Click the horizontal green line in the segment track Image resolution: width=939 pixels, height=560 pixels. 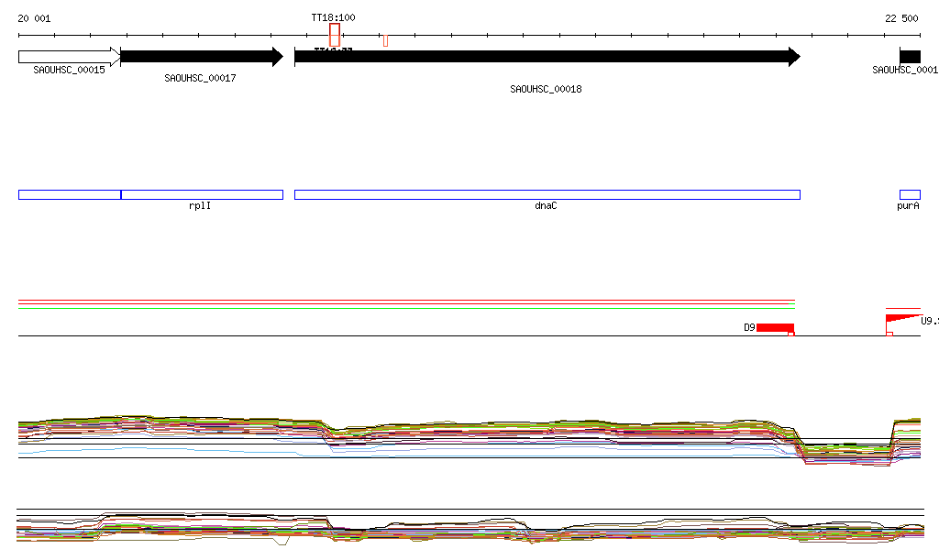pyautogui.click(x=403, y=308)
